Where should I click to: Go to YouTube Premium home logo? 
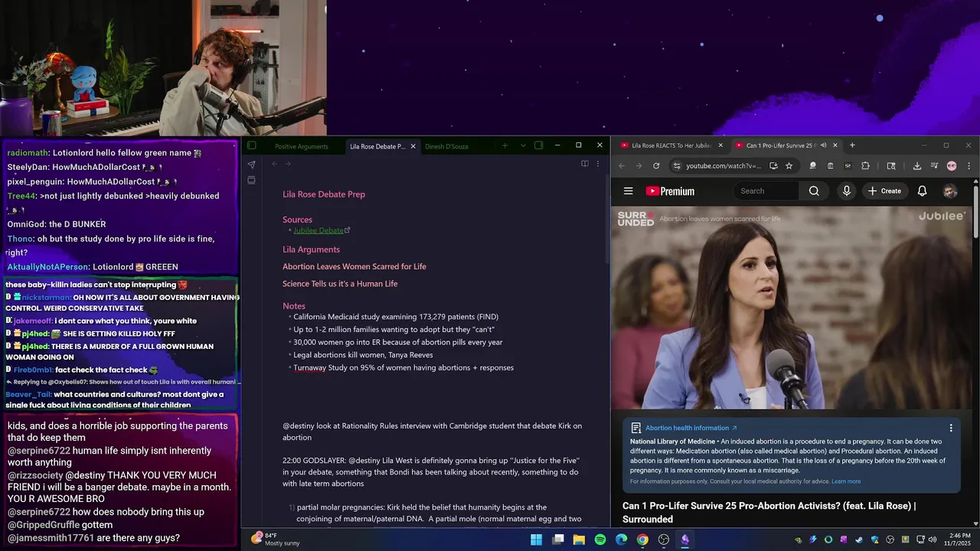(x=670, y=191)
